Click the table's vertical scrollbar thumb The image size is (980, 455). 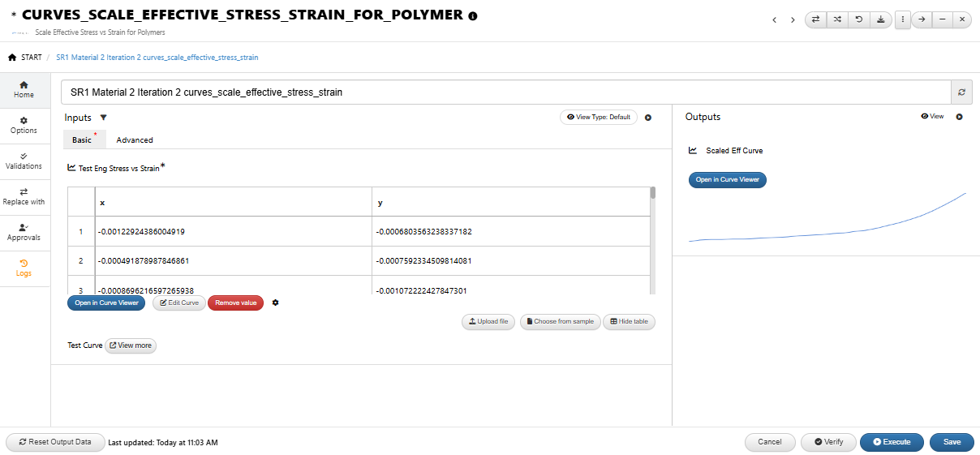[x=653, y=193]
